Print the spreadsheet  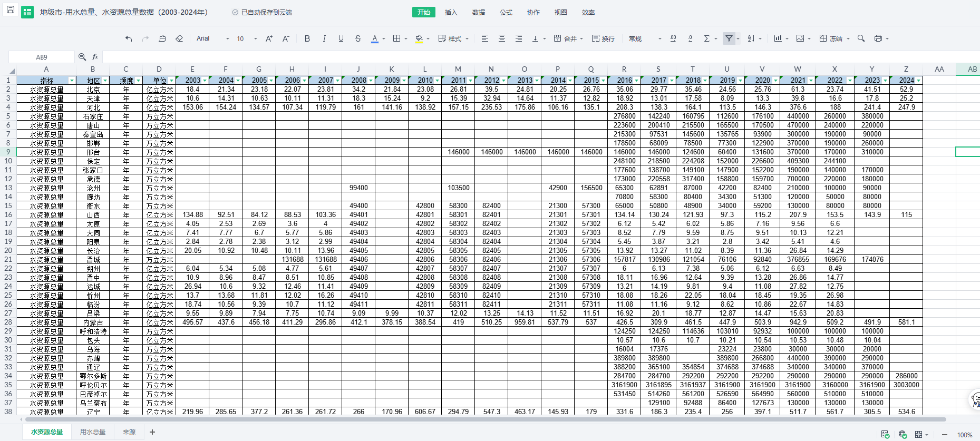tap(878, 38)
